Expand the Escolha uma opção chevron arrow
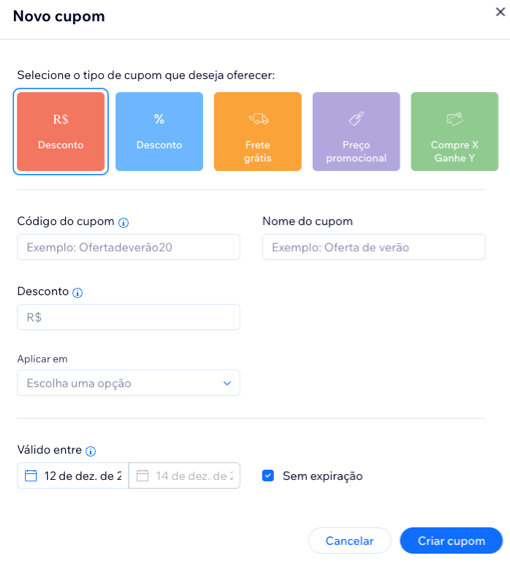510x564 pixels. click(227, 383)
